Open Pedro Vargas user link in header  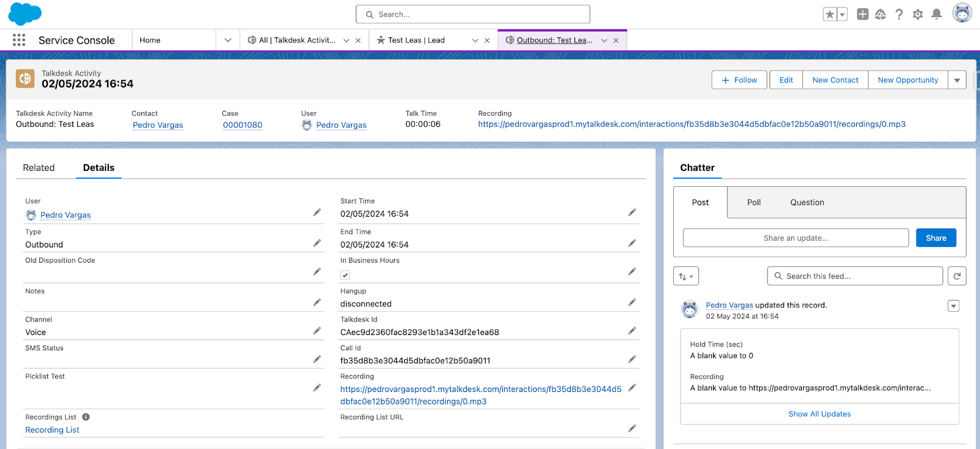click(341, 125)
